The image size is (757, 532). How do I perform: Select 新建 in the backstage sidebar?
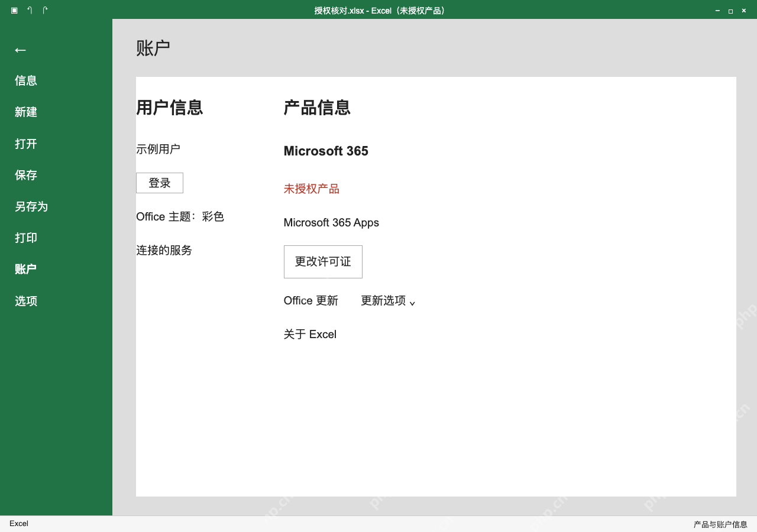coord(26,112)
